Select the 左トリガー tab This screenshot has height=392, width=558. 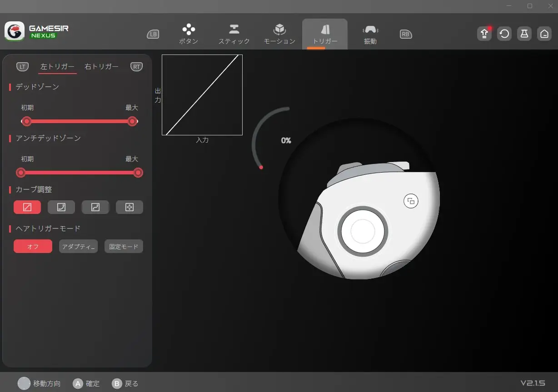(x=57, y=67)
